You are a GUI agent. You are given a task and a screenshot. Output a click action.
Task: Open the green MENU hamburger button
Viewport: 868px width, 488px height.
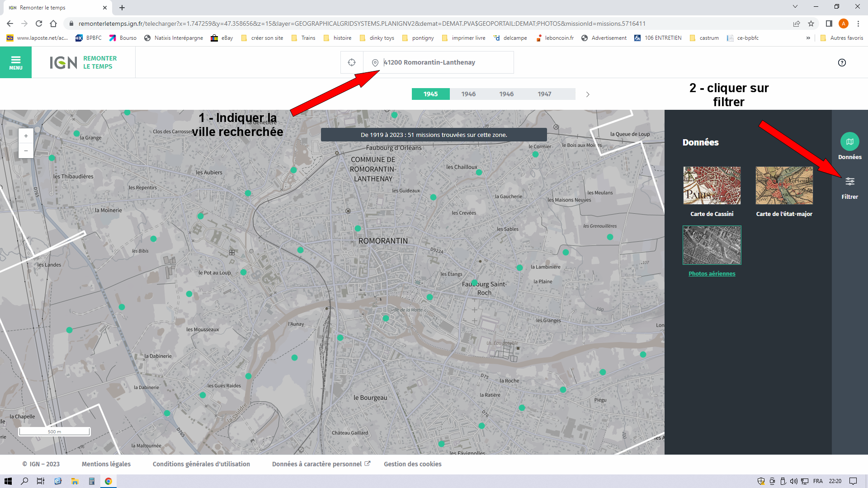(x=16, y=62)
